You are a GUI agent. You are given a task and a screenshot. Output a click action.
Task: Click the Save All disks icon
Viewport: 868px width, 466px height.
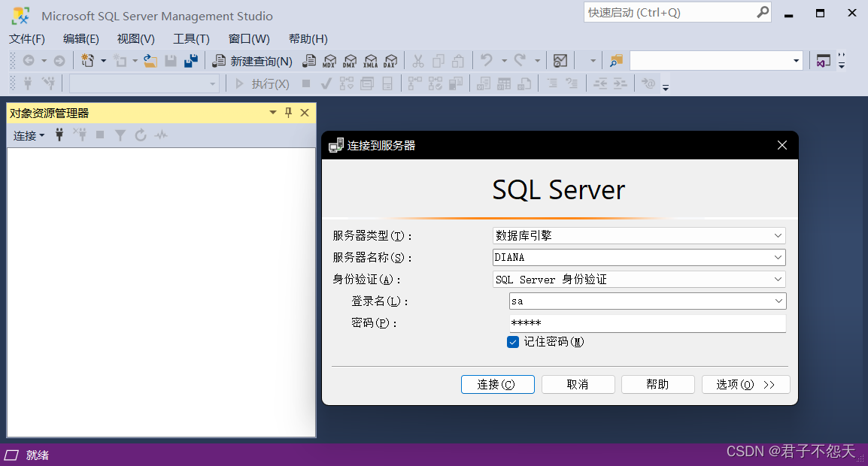191,60
